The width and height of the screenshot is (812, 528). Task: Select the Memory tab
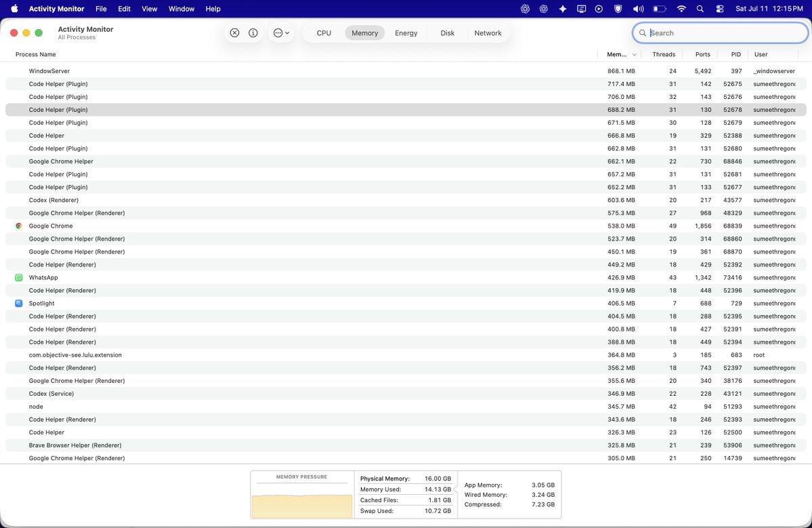[x=364, y=33]
